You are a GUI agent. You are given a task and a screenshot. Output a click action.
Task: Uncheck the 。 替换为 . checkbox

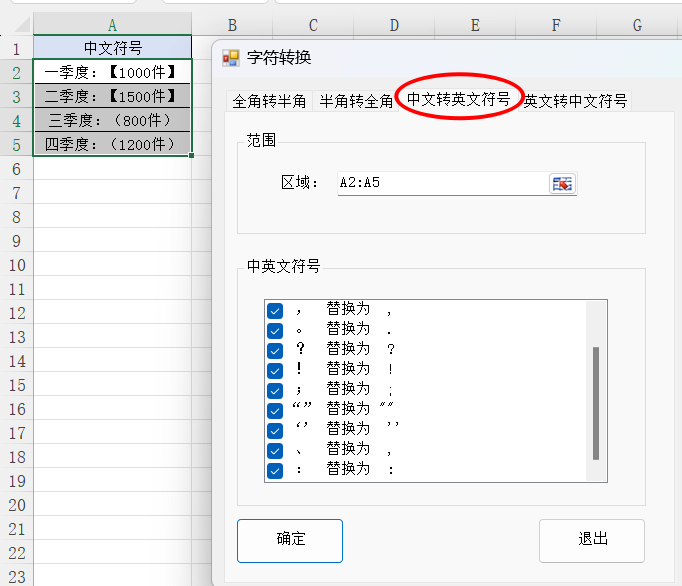275,331
